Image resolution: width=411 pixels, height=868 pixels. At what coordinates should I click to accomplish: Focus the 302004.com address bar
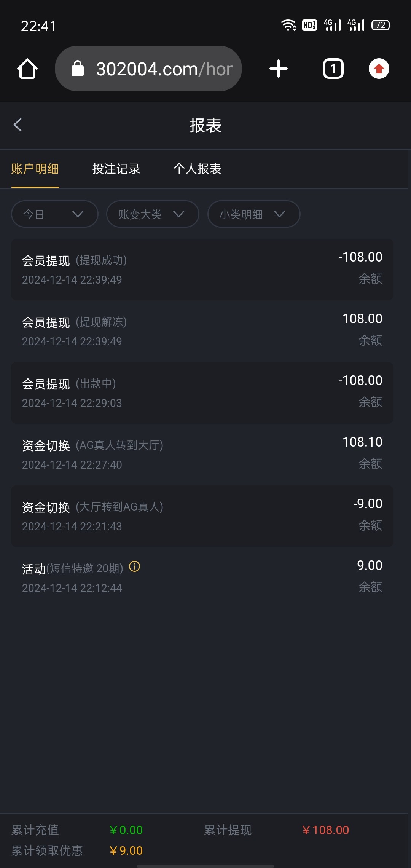[164, 69]
